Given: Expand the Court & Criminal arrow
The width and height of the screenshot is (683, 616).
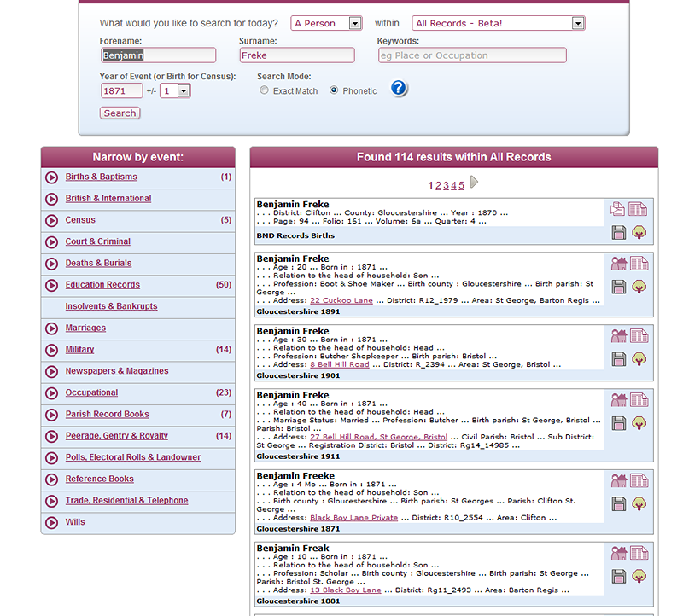Looking at the screenshot, I should (x=52, y=242).
